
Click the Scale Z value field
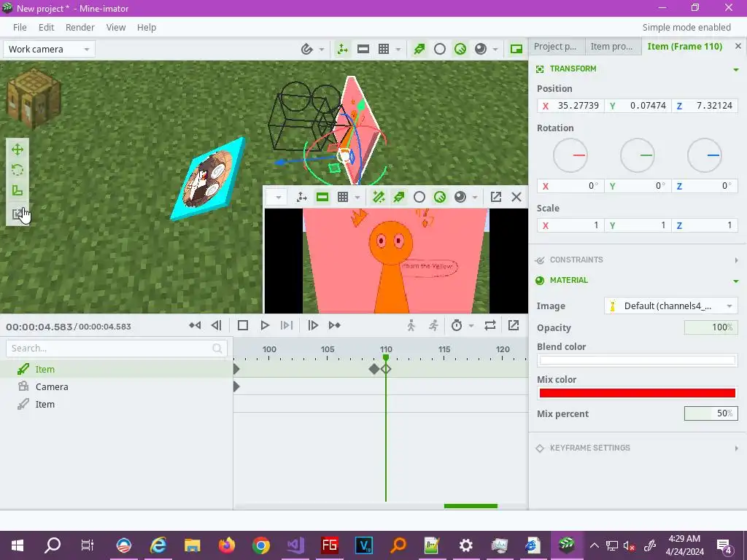(x=705, y=225)
